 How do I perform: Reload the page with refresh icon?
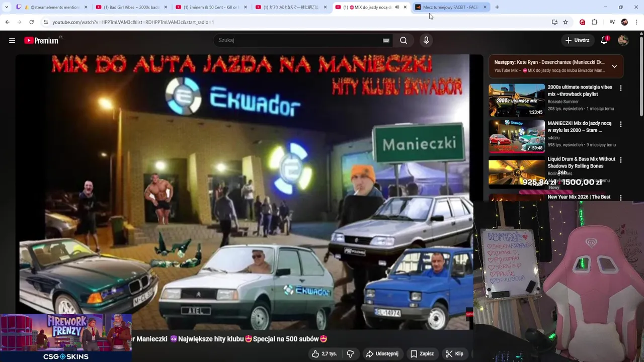[x=31, y=22]
